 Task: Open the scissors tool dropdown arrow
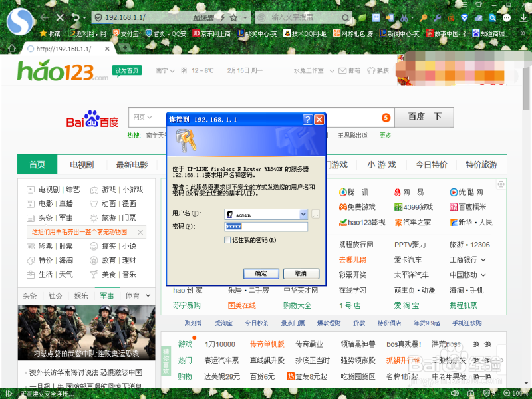pos(412,17)
